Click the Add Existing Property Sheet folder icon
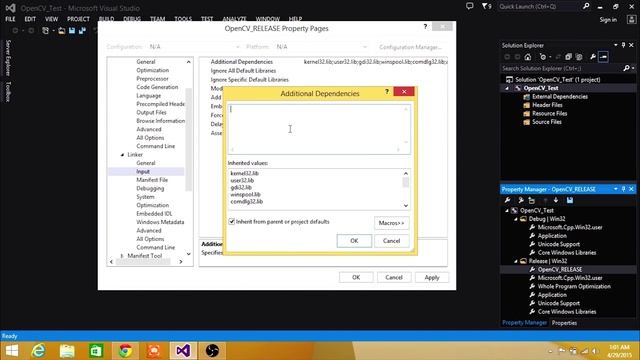Viewport: 640px width, 360px height. 531,200
